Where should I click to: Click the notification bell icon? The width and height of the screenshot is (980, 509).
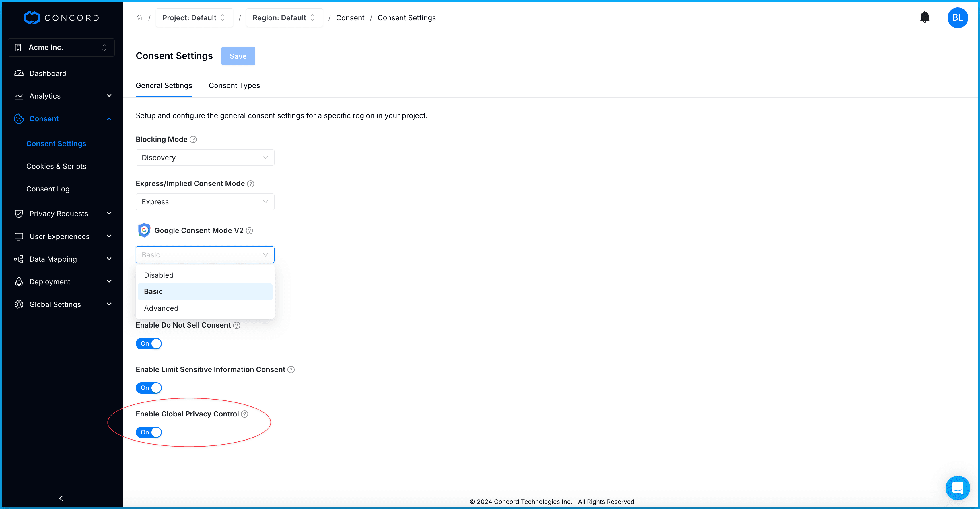(924, 17)
